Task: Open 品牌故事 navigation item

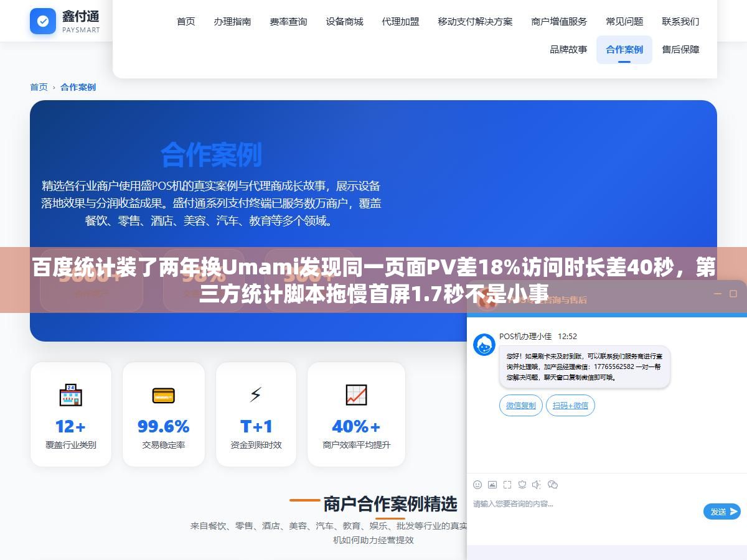Action: [x=568, y=49]
